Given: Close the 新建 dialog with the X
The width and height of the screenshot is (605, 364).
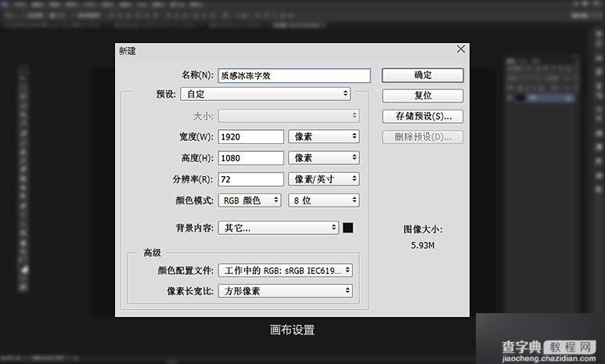Looking at the screenshot, I should pos(461,49).
